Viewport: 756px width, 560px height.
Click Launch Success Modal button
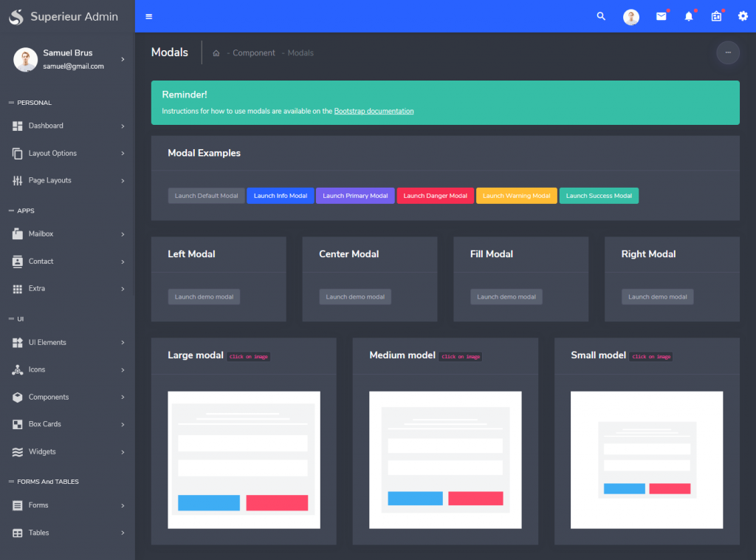(x=599, y=196)
